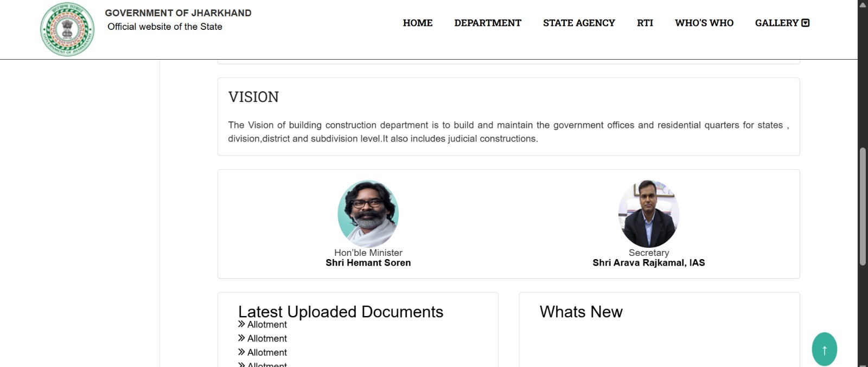Navigate to WHO'S WHO page
The width and height of the screenshot is (868, 367).
pos(704,23)
